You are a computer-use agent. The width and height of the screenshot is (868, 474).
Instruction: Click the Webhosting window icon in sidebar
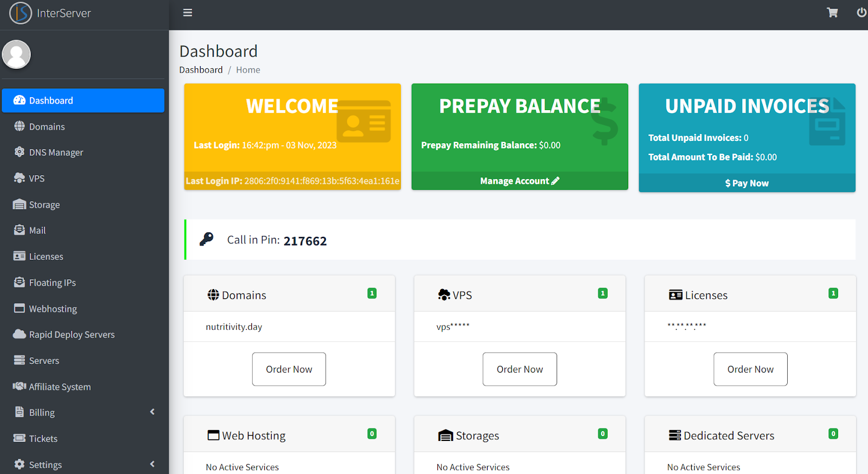pyautogui.click(x=20, y=308)
